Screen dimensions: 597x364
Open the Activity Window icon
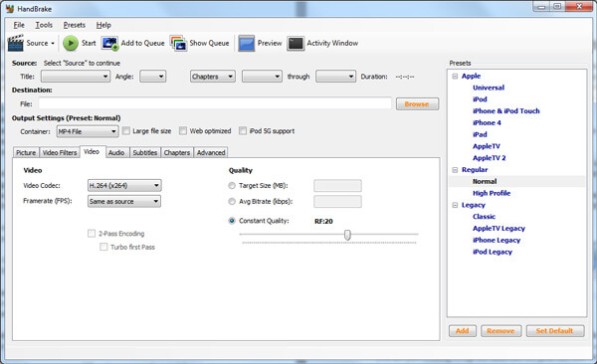coord(296,43)
